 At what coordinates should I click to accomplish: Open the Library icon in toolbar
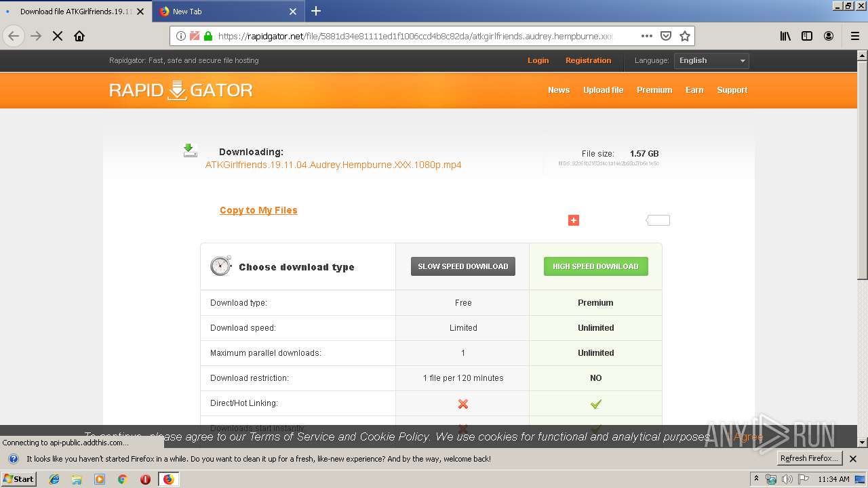pos(785,36)
